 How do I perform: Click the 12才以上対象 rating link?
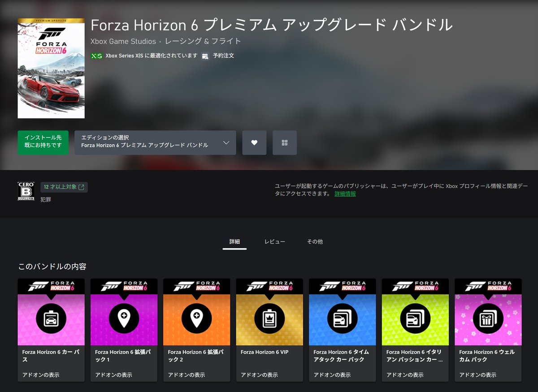(x=64, y=187)
